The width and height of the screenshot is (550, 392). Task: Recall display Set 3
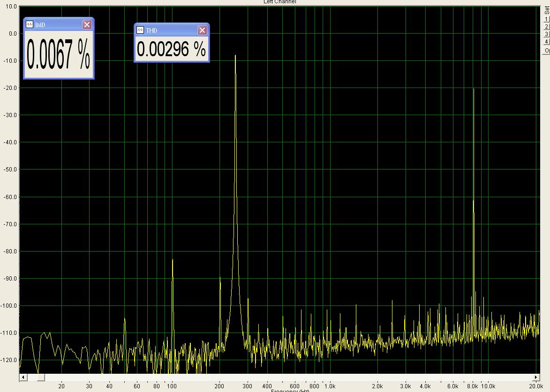[x=547, y=34]
